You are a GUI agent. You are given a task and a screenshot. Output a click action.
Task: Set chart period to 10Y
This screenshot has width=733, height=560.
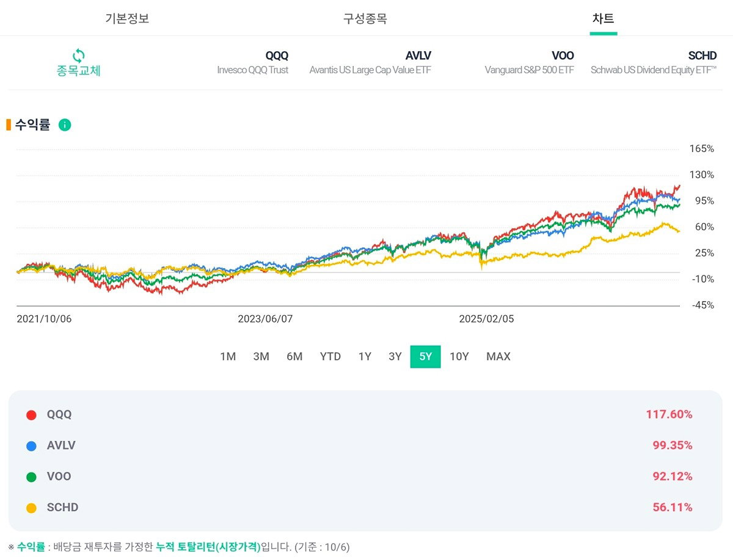point(459,357)
